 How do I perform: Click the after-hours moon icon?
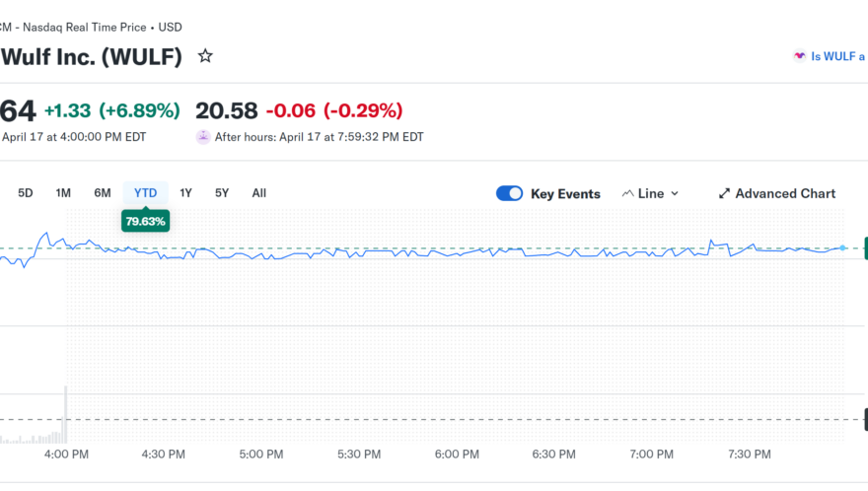(203, 137)
